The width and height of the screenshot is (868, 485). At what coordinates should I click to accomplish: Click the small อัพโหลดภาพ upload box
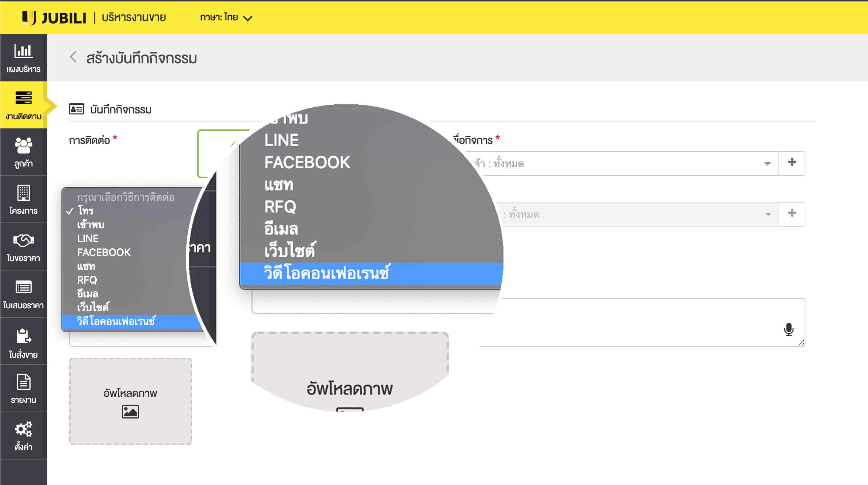coord(130,401)
